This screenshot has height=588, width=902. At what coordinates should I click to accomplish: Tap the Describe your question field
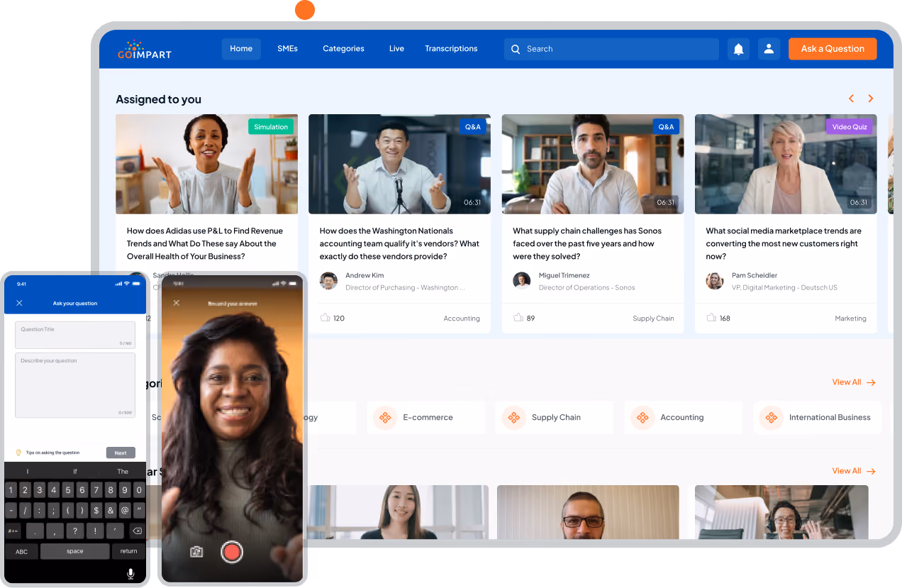75,385
